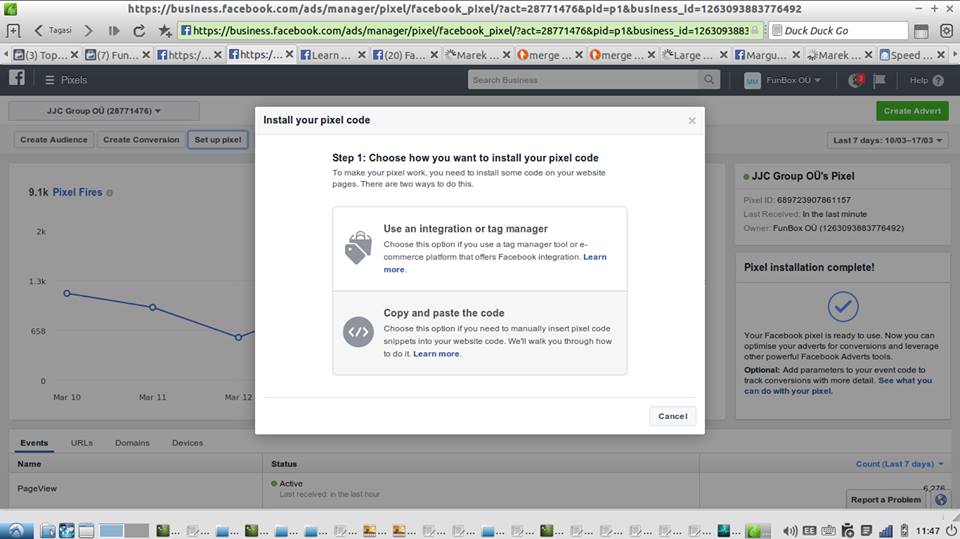Open the system start menu icon
960x539 pixels.
(15, 530)
